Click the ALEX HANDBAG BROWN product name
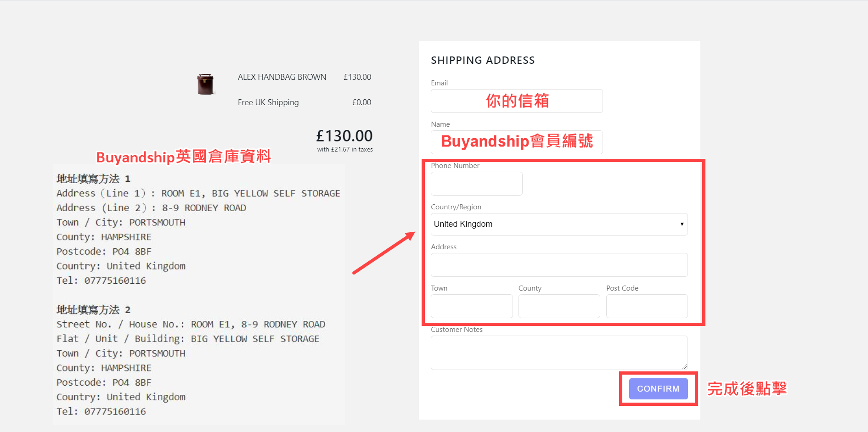This screenshot has width=868, height=432. coord(282,77)
